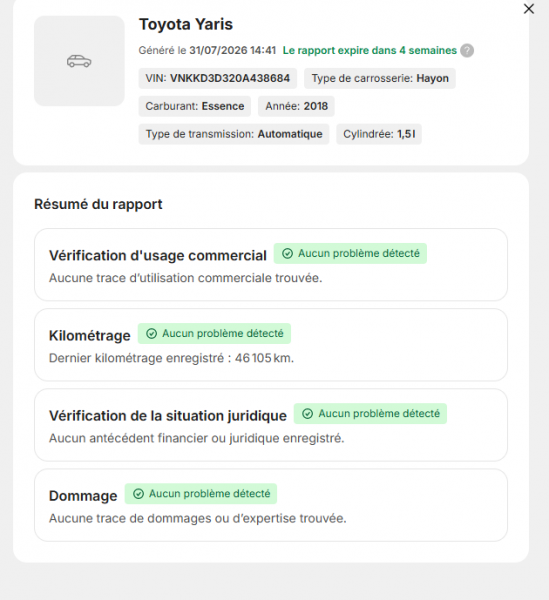
Task: Click the Toyota Yaris title
Action: point(186,24)
